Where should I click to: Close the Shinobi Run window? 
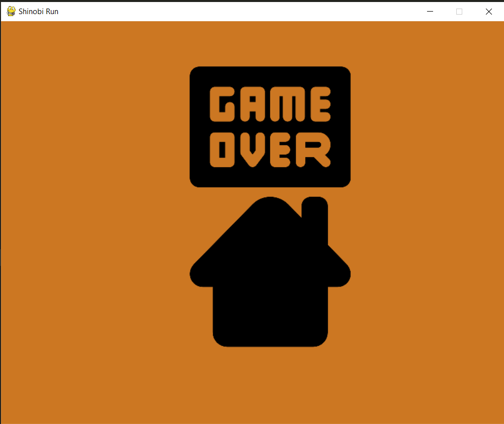click(488, 12)
